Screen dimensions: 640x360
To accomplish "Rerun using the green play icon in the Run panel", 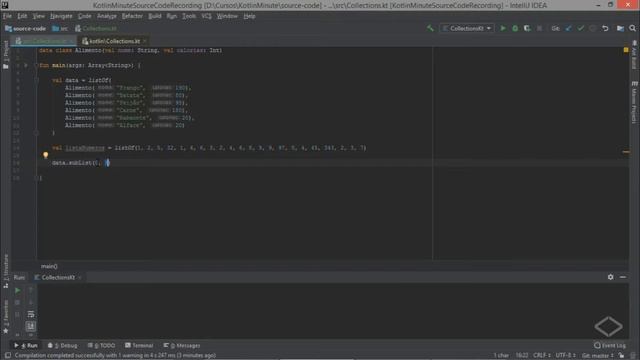I will point(18,290).
